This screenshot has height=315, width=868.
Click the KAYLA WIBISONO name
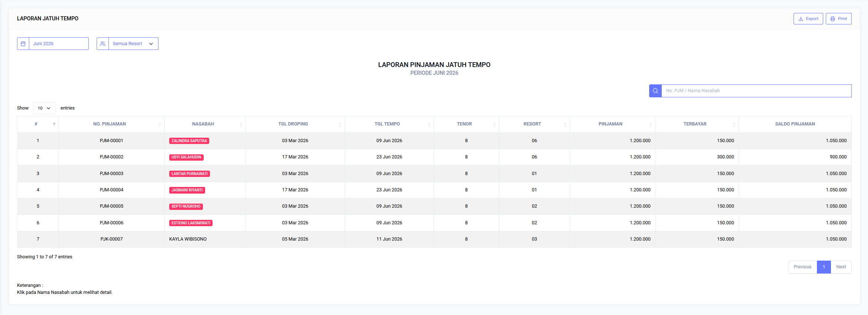(188, 239)
